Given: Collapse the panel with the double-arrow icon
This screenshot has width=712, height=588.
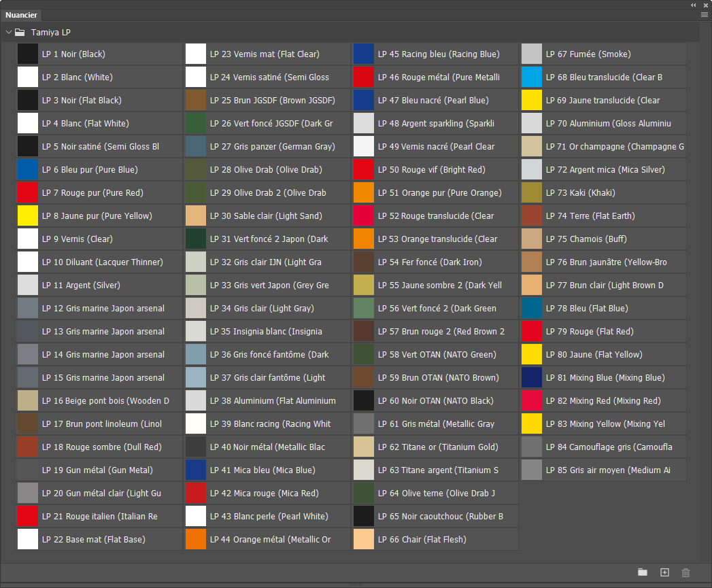Looking at the screenshot, I should tap(694, 4).
